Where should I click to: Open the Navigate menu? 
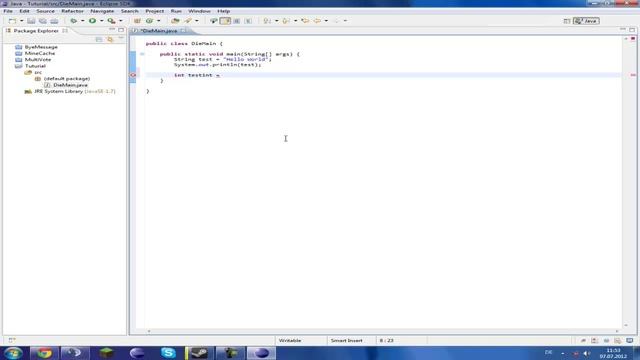click(102, 11)
